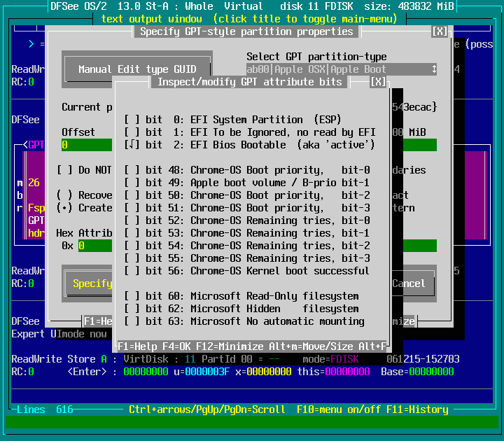Check bit 1 EFI To be Ignored
The image size is (504, 441).
132,132
